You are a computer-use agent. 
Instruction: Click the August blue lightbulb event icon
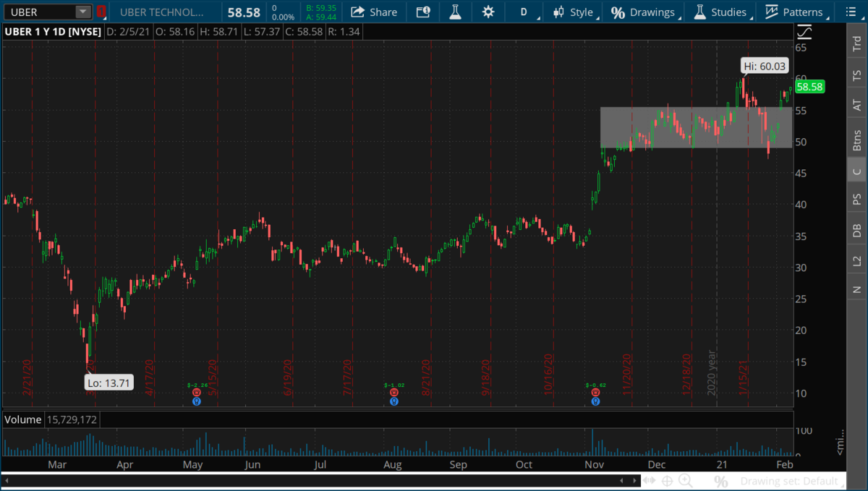[x=393, y=401]
